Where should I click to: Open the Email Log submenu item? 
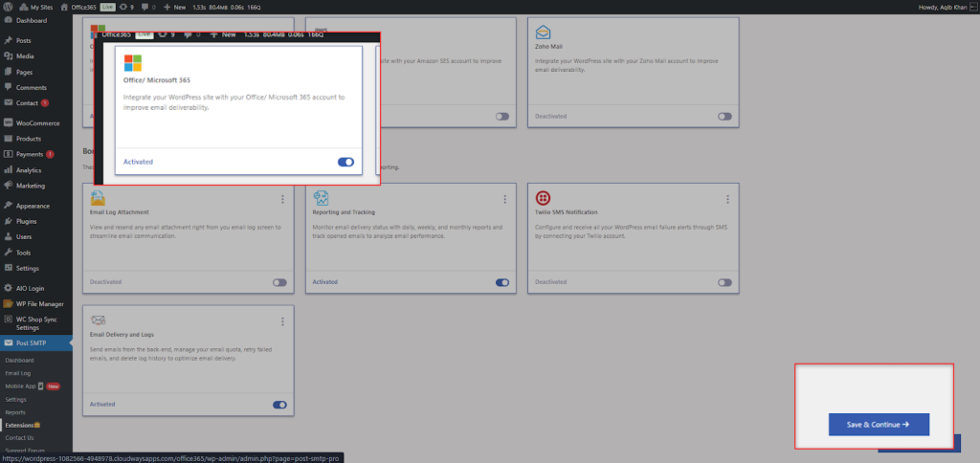[18, 373]
